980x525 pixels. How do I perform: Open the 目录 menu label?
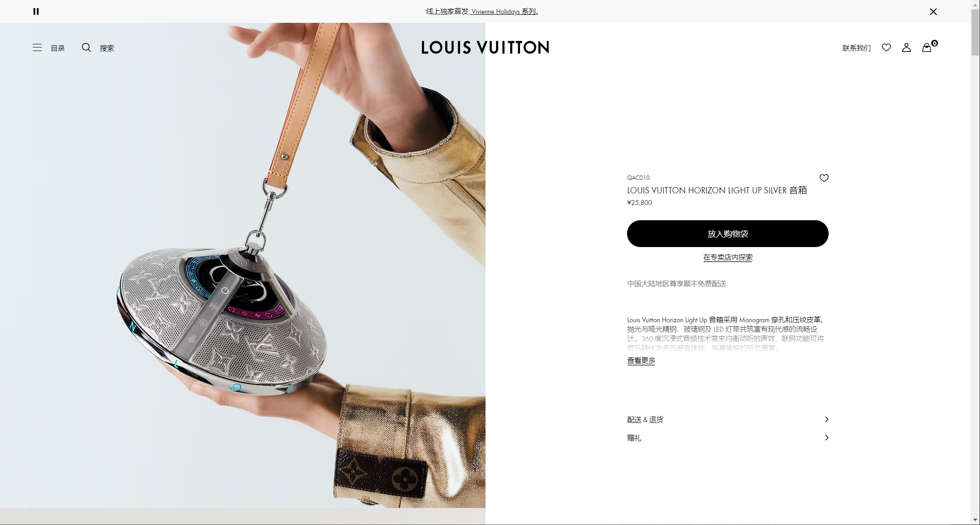tap(58, 48)
